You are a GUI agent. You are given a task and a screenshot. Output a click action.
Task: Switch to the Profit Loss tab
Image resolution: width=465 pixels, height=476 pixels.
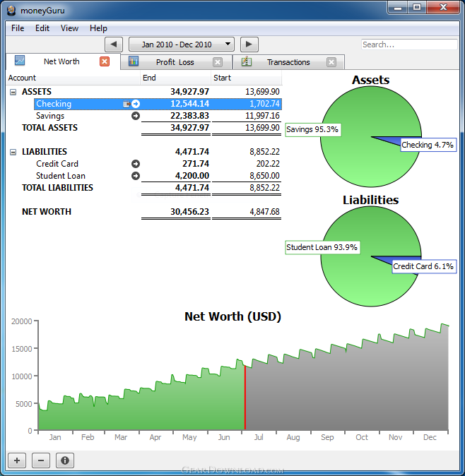coord(175,62)
